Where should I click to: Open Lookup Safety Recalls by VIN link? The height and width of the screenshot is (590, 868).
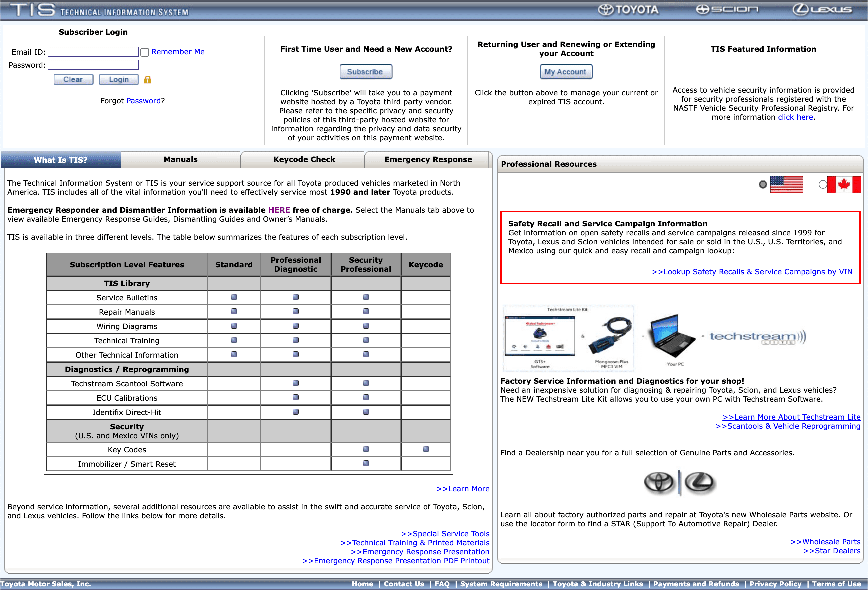click(x=752, y=272)
